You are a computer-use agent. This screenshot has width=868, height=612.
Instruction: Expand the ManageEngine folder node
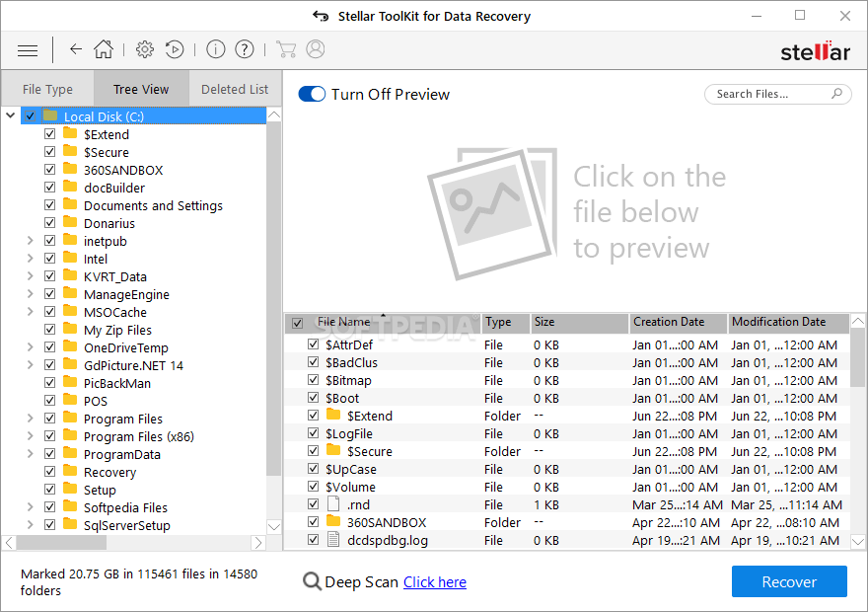30,294
